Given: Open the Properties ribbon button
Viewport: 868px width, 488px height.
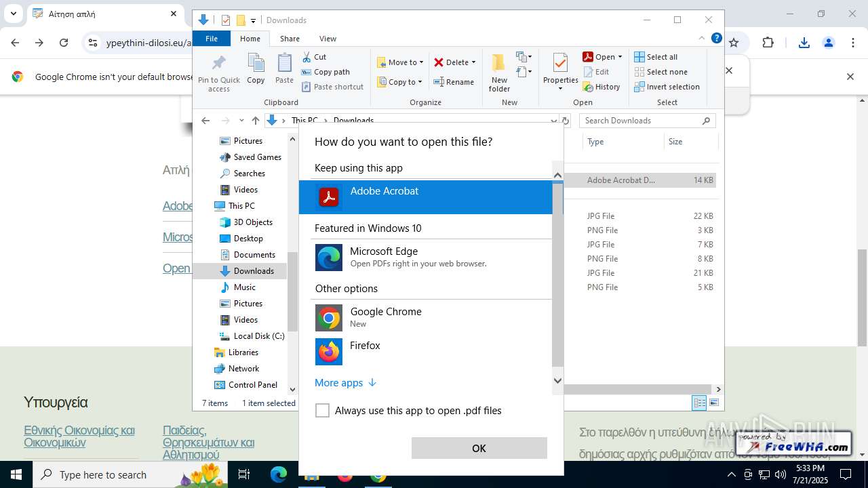Looking at the screenshot, I should 560,73.
